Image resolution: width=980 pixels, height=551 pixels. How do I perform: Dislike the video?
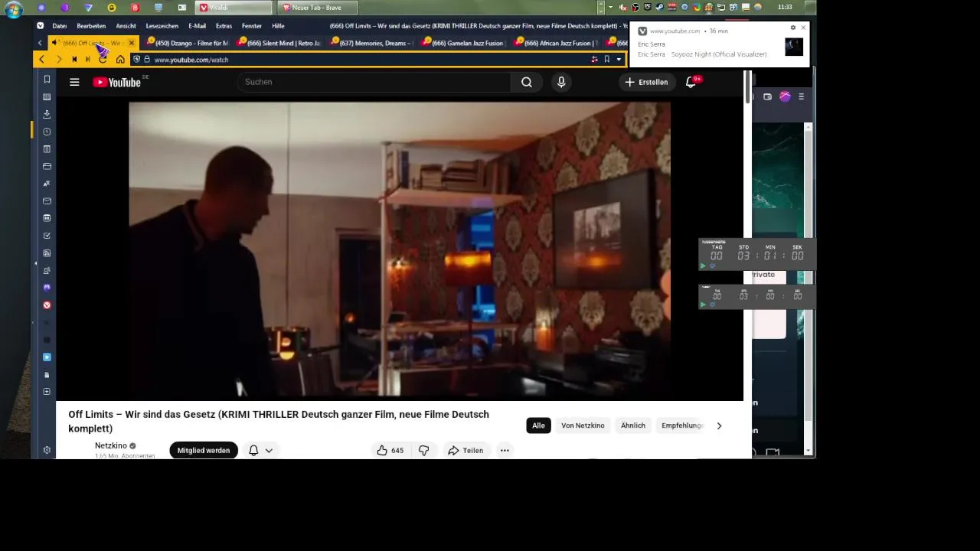423,451
